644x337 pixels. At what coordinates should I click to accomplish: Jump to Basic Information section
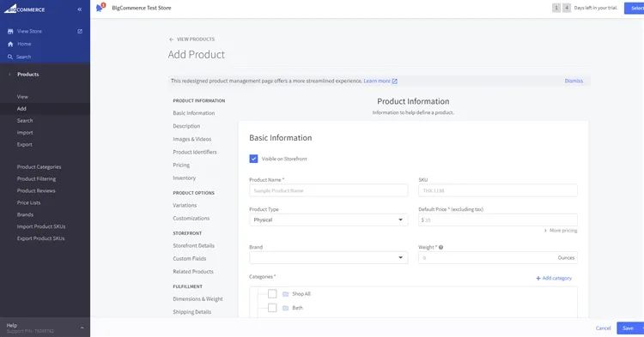click(x=194, y=113)
